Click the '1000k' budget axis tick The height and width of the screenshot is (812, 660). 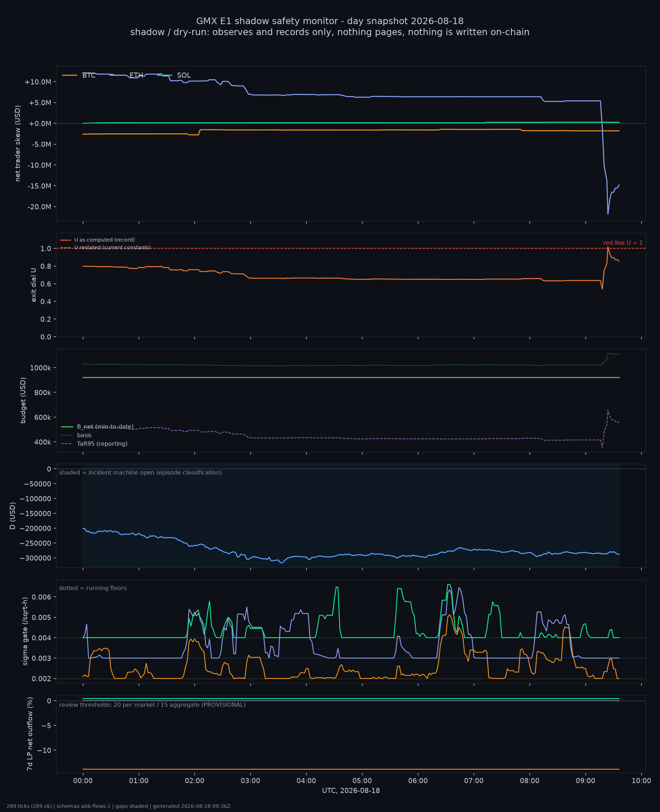coord(41,368)
